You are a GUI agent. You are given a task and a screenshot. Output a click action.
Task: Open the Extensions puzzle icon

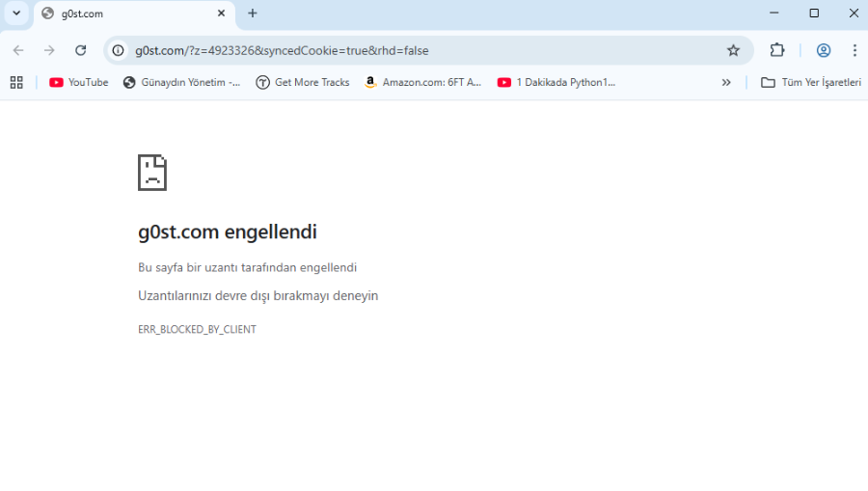click(x=777, y=50)
